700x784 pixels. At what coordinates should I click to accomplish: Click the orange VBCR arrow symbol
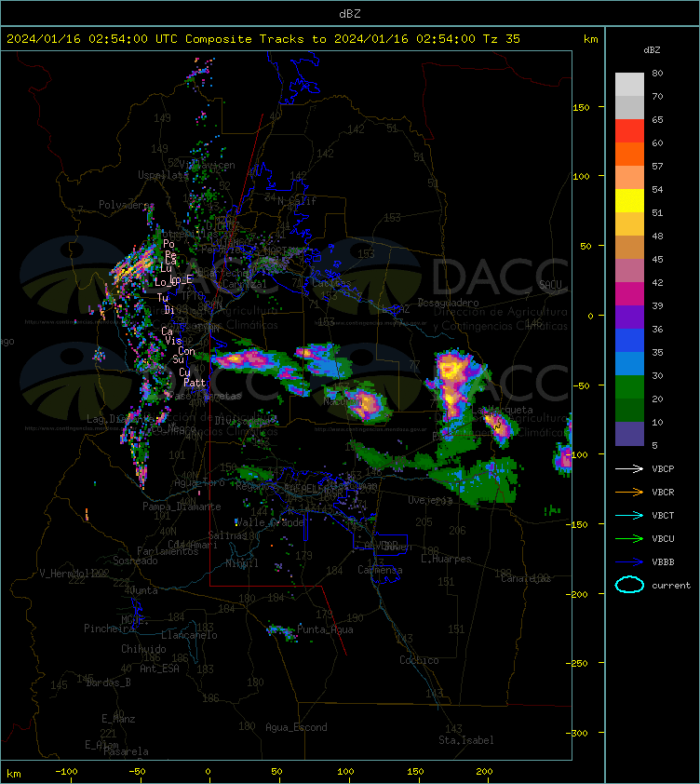click(x=629, y=492)
